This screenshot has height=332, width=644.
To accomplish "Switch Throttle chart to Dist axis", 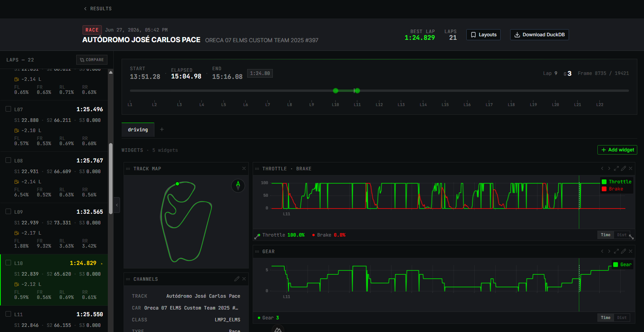I will pyautogui.click(x=622, y=235).
